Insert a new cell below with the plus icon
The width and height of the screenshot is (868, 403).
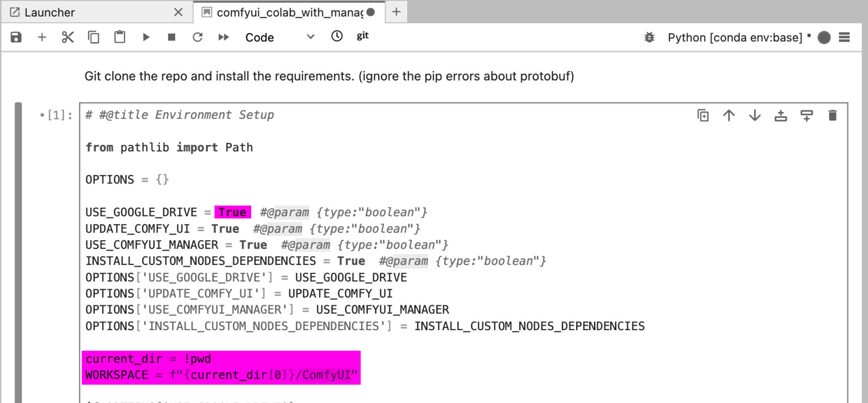click(x=42, y=37)
